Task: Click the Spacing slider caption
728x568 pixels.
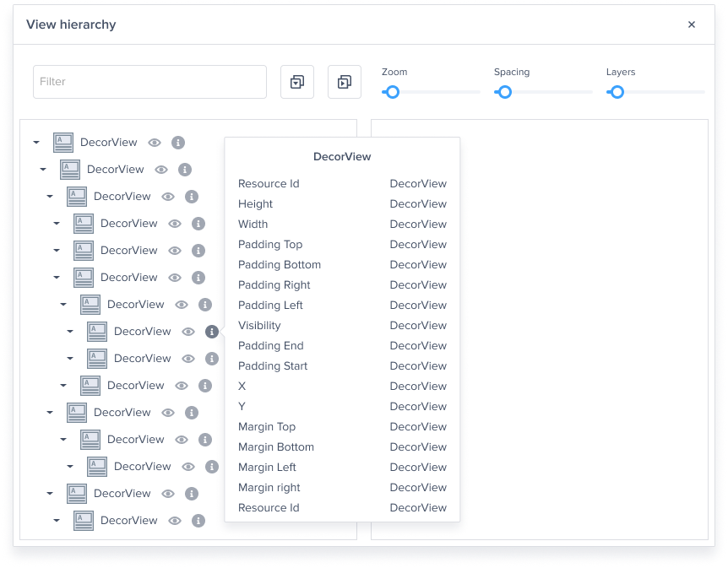Action: (x=512, y=72)
